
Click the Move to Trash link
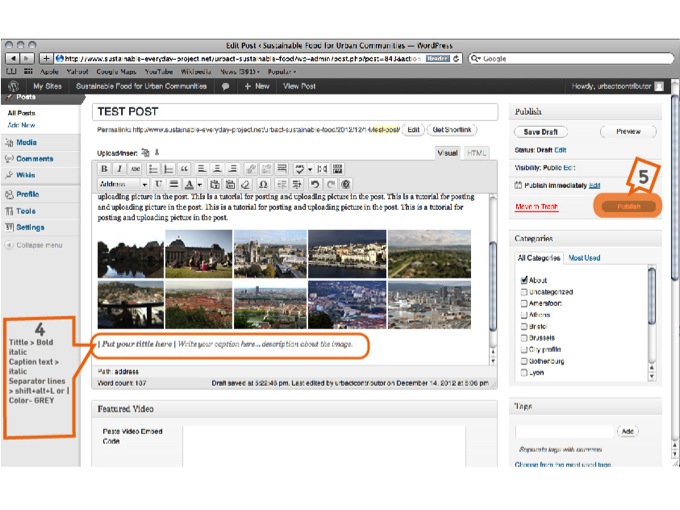[x=536, y=206]
